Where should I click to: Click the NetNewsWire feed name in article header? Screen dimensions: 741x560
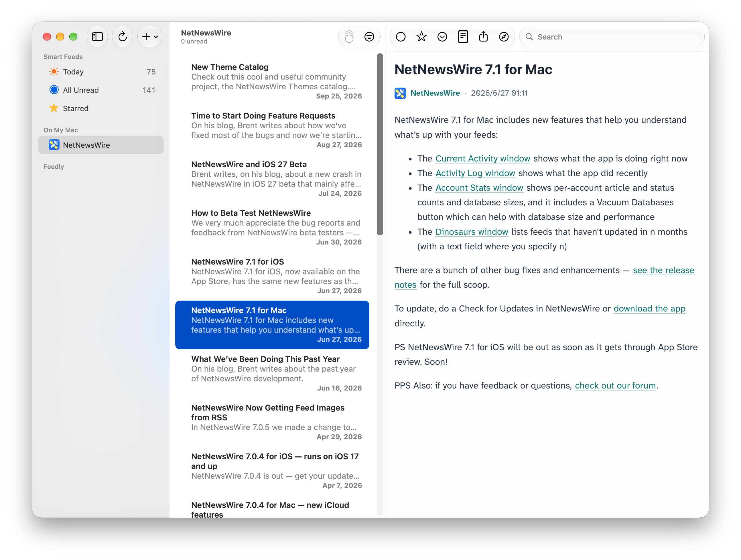click(x=435, y=93)
